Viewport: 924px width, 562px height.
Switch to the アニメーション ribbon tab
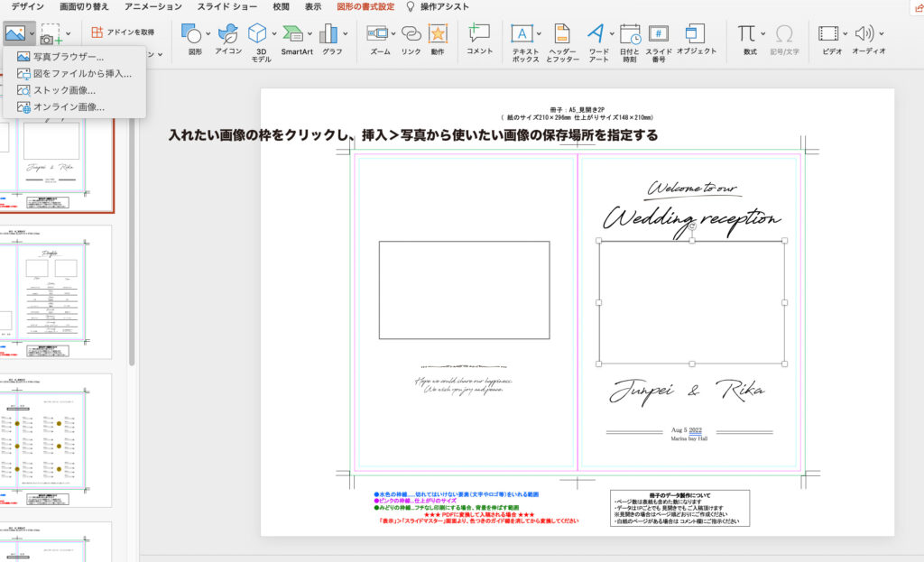click(152, 6)
